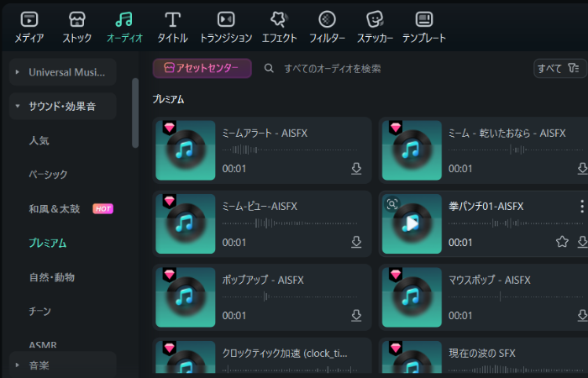The image size is (588, 378).
Task: Open the すべて filter dropdown
Action: coord(559,68)
